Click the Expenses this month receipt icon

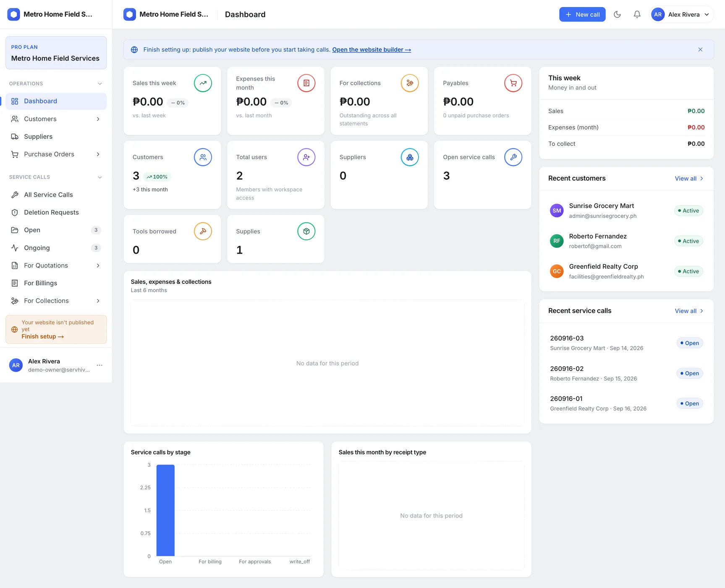pyautogui.click(x=306, y=83)
